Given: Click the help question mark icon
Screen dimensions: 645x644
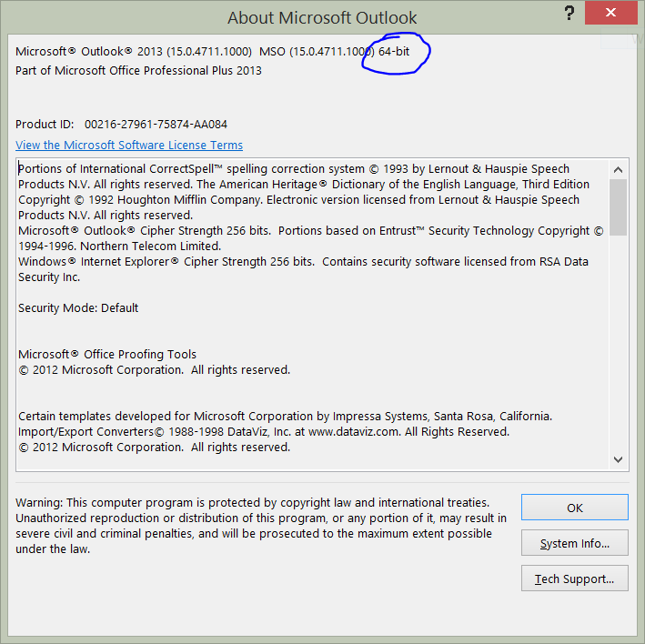Looking at the screenshot, I should point(569,13).
